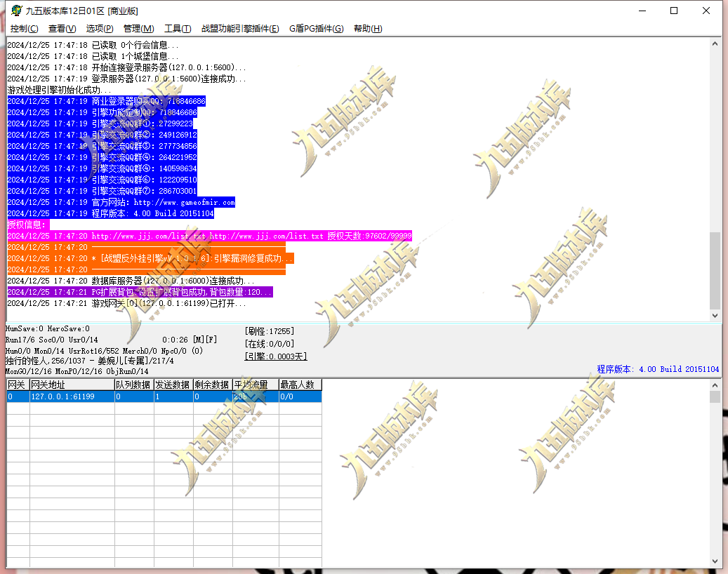Image resolution: width=728 pixels, height=574 pixels.
Task: Click the 引擎交流QQ群⑦: 286703001 line
Action: click(x=102, y=191)
